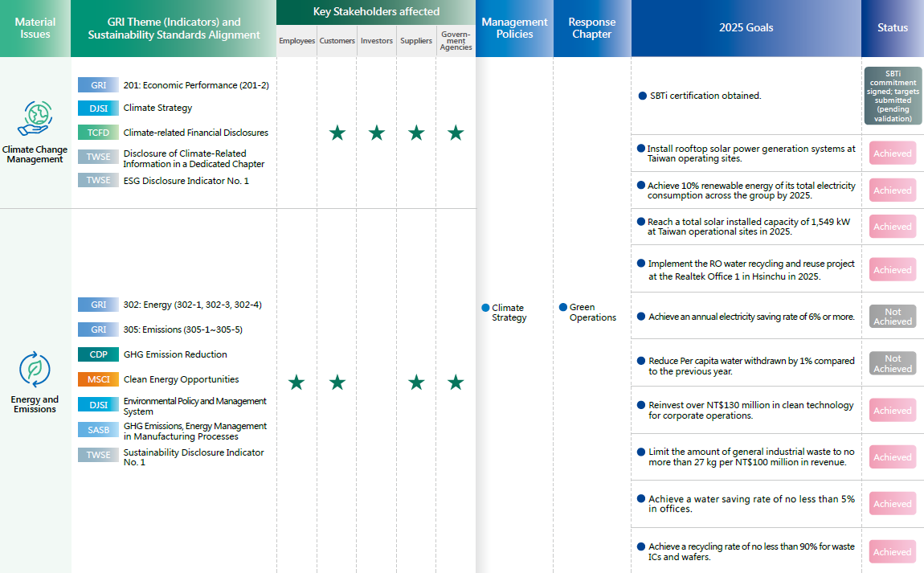
Task: Click the text 'Clean Energy Opportunities'
Action: [x=181, y=379]
